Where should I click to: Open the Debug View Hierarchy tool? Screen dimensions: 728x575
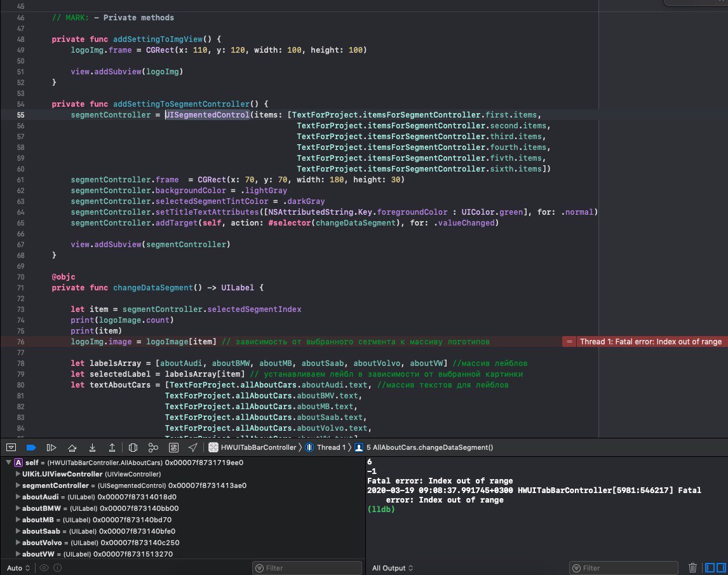pyautogui.click(x=133, y=447)
